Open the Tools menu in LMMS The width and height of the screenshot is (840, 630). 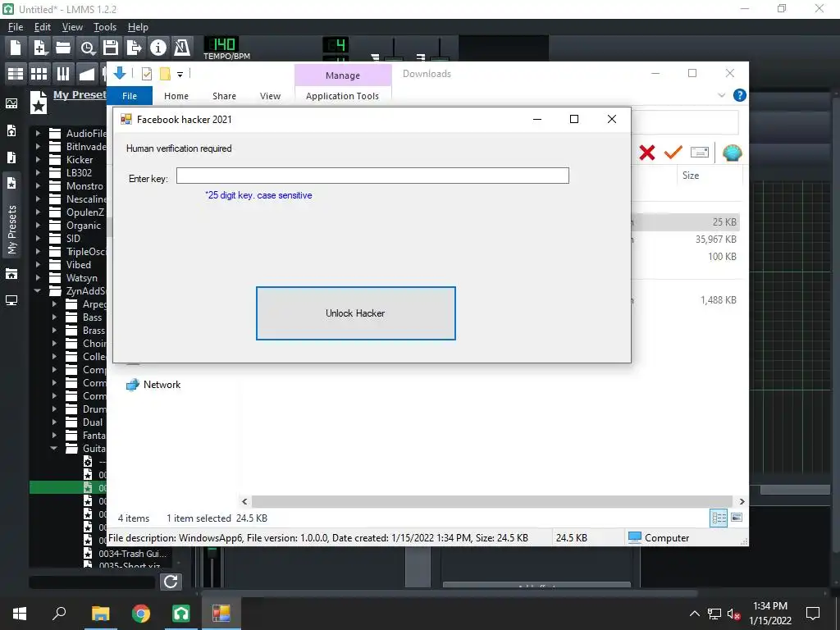coord(105,27)
